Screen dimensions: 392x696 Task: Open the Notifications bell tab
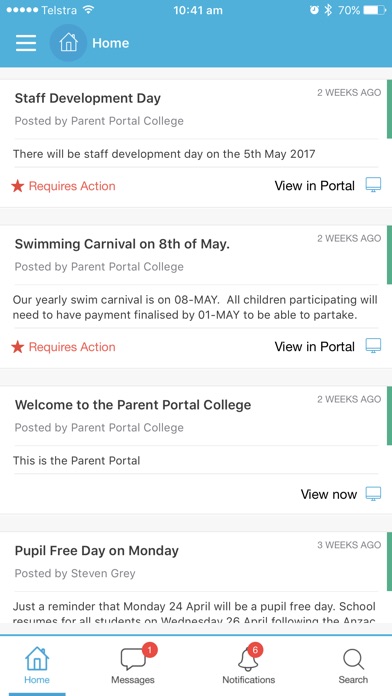(249, 665)
